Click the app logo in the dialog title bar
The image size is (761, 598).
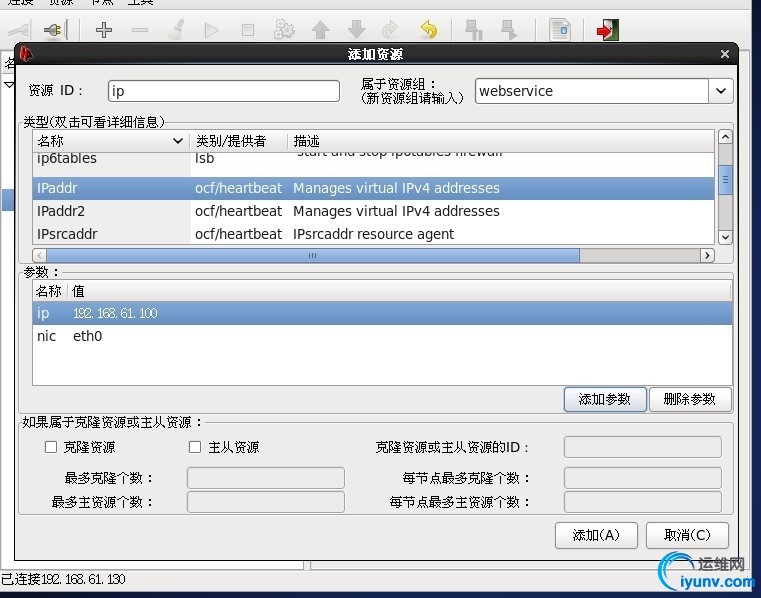tap(26, 54)
